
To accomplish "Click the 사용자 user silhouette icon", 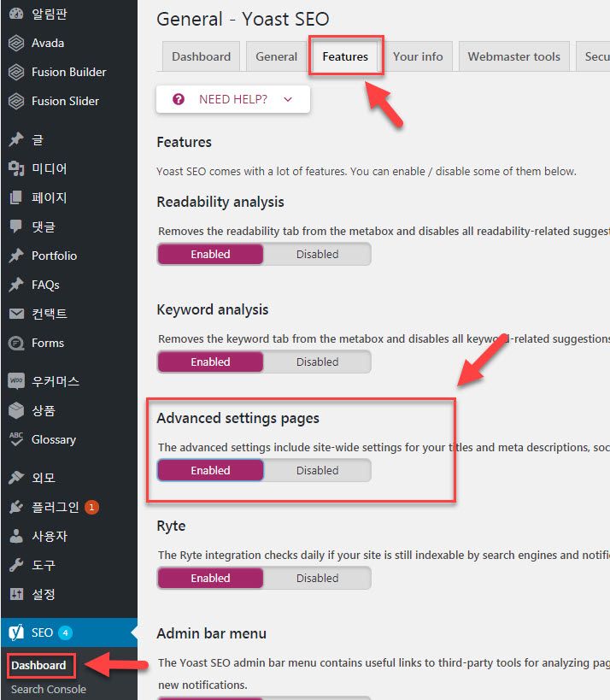I will [16, 536].
